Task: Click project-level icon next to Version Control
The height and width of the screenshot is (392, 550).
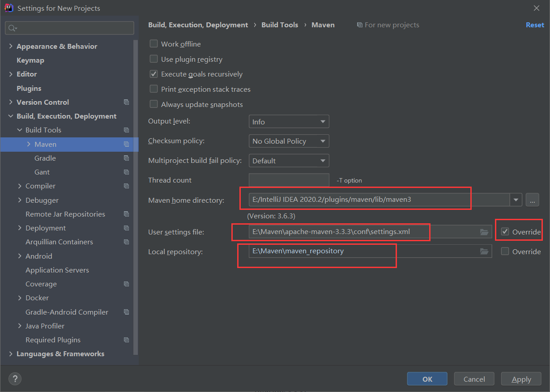Action: tap(126, 102)
